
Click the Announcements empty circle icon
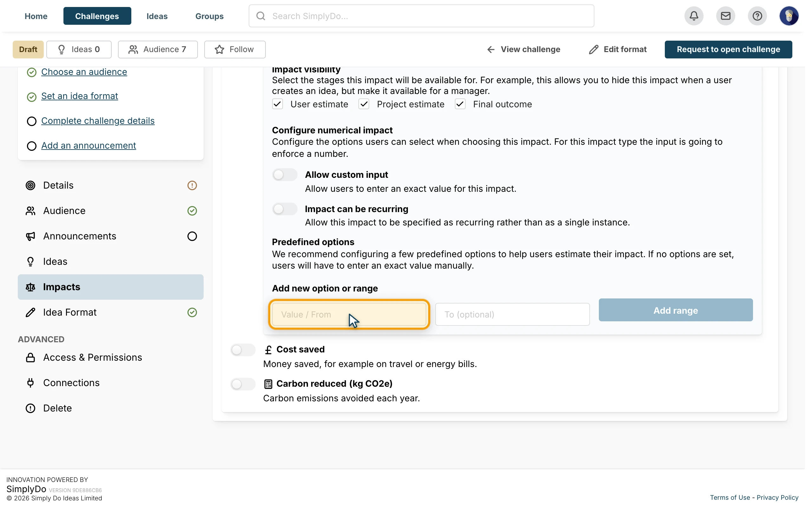click(x=192, y=236)
